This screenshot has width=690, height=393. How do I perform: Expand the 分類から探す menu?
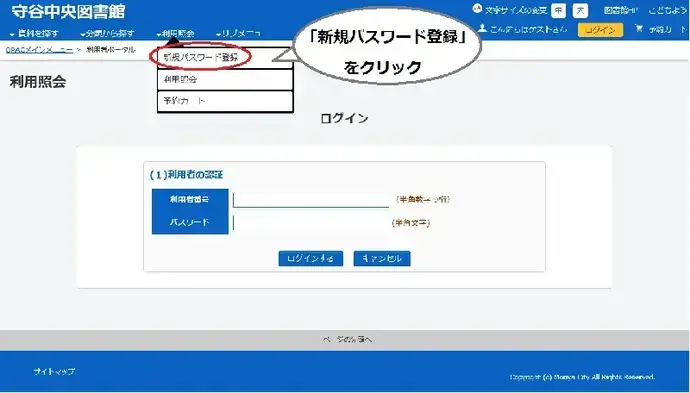(107, 33)
